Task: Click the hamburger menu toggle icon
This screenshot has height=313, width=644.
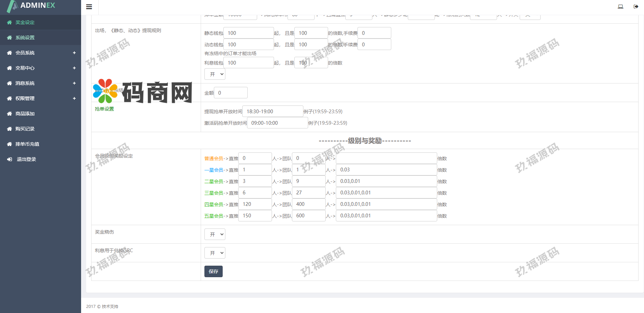Action: [89, 7]
